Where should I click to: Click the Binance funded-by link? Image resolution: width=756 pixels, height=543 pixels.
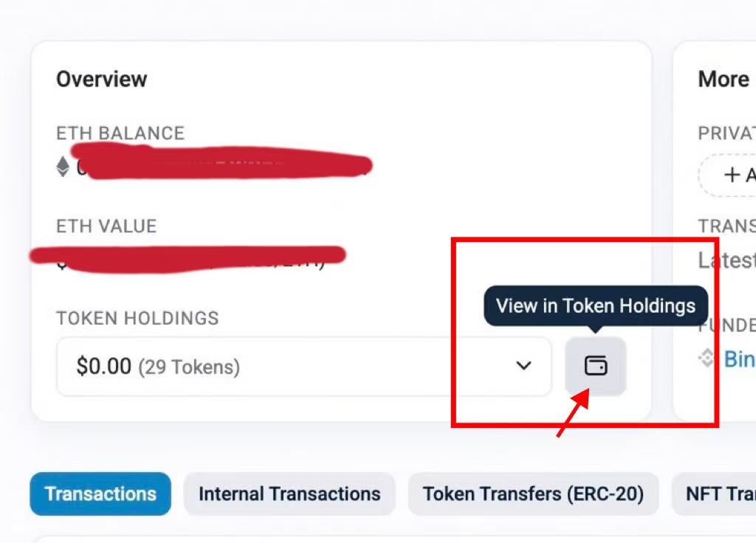pos(740,359)
